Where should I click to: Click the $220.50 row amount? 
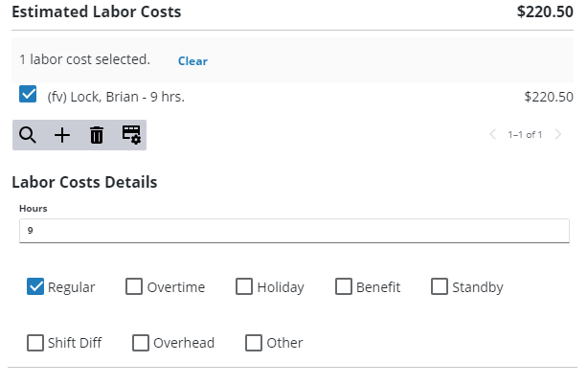549,97
